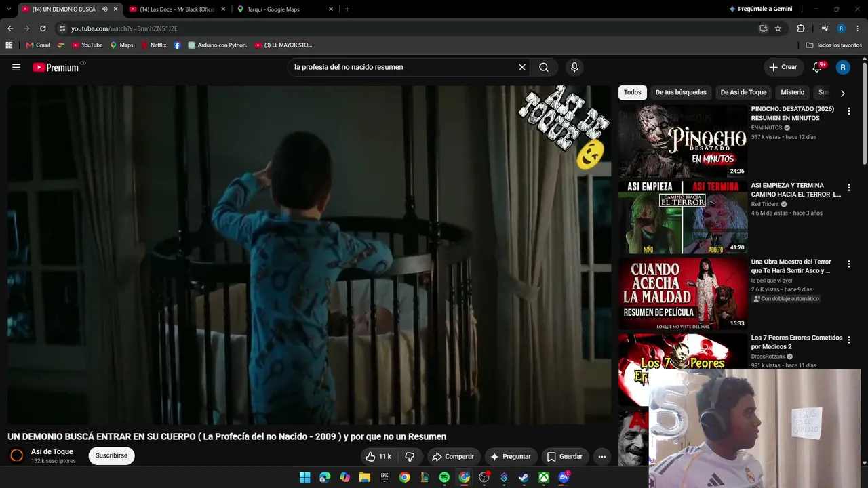868x488 pixels.
Task: Open options for Una Obra Maestra del Terror
Action: point(849,264)
